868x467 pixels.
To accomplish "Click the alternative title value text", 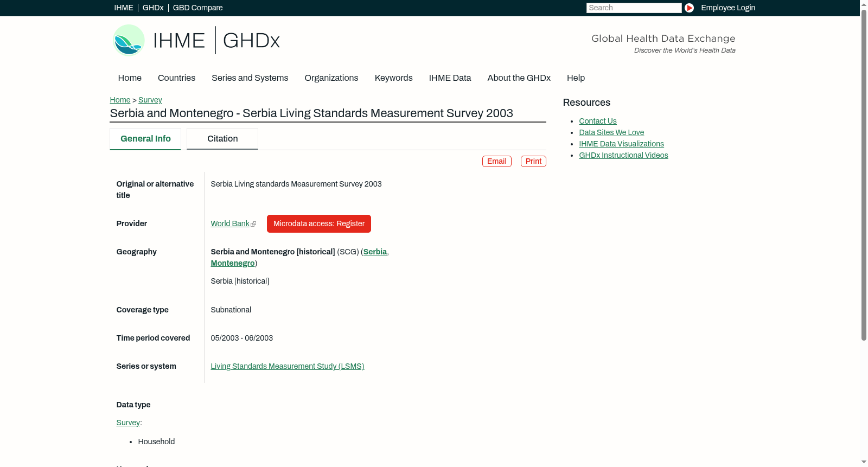I will coord(296,184).
